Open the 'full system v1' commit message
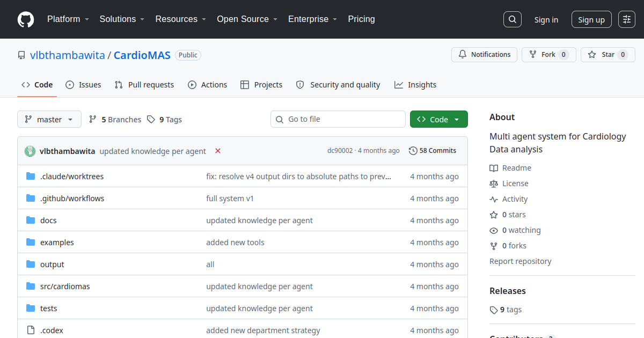The width and height of the screenshot is (644, 338). pyautogui.click(x=230, y=199)
